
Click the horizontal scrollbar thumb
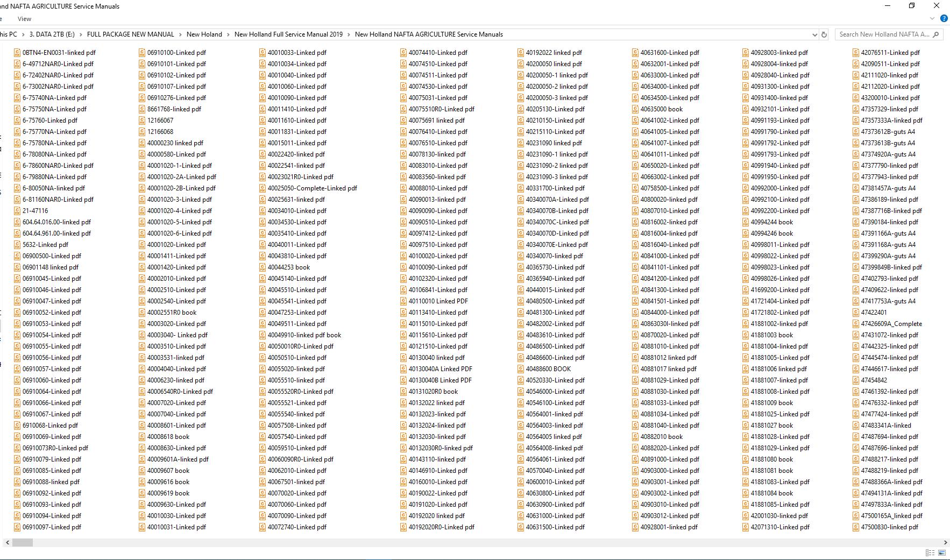click(x=23, y=543)
